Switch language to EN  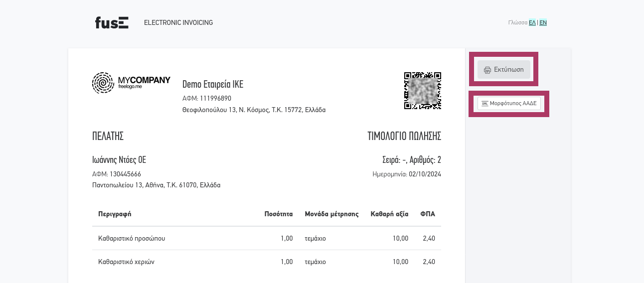click(x=543, y=22)
